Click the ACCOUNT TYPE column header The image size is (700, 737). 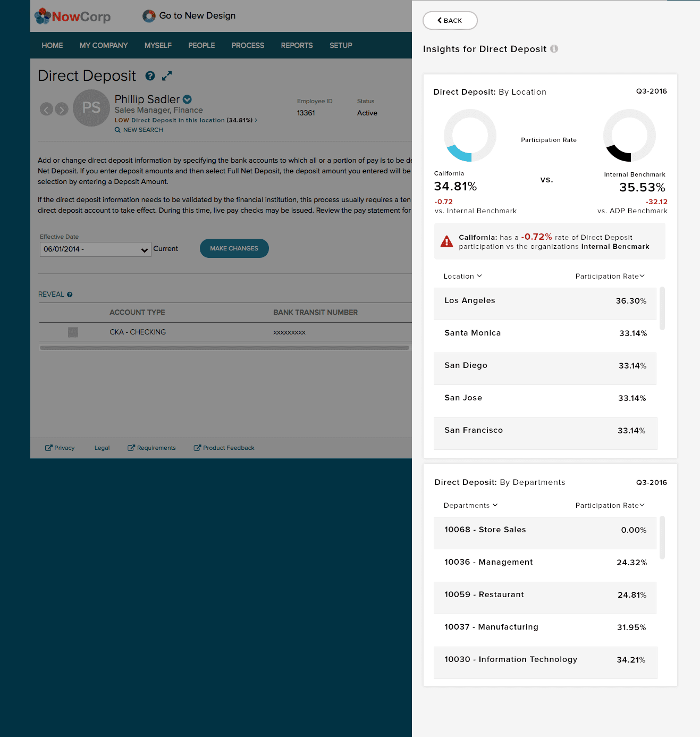coord(137,312)
